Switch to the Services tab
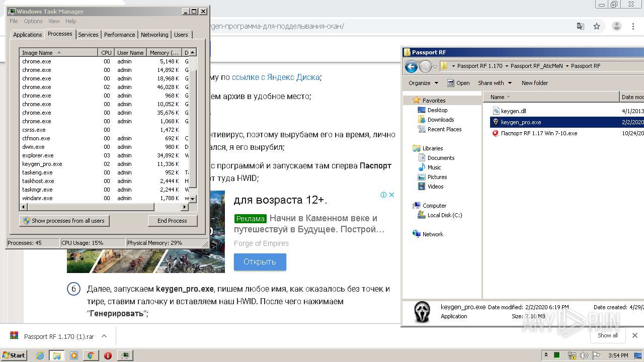This screenshot has width=644, height=362. pos(88,35)
